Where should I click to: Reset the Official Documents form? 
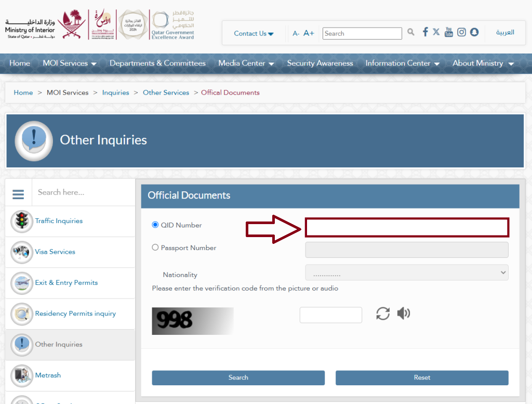[x=422, y=377]
